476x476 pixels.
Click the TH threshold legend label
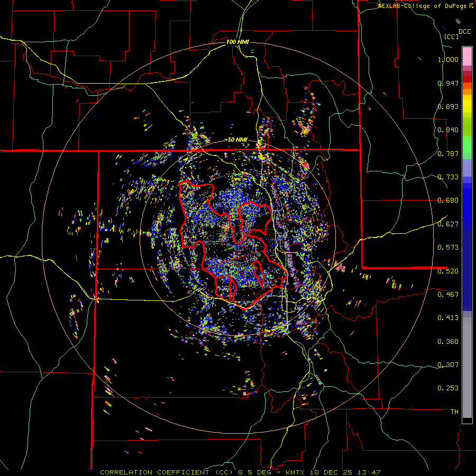coord(454,411)
